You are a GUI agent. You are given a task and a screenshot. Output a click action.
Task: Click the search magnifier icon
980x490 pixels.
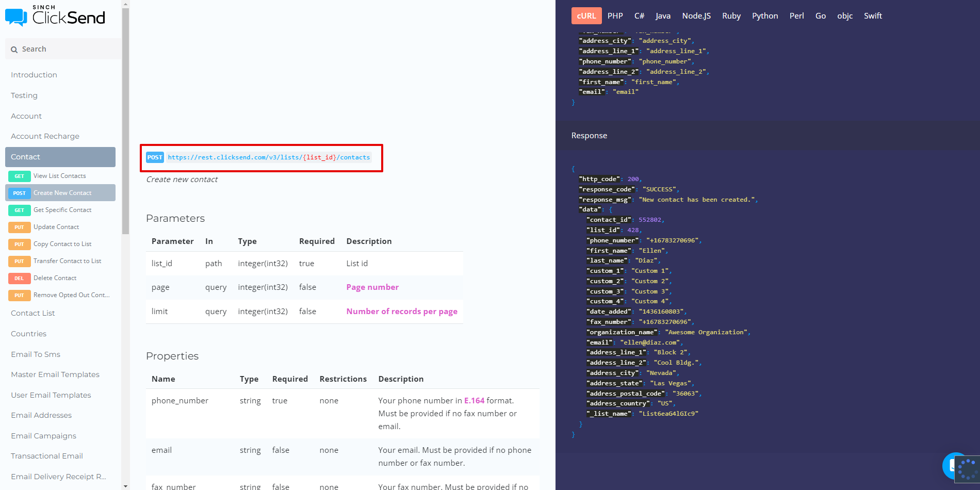point(14,50)
